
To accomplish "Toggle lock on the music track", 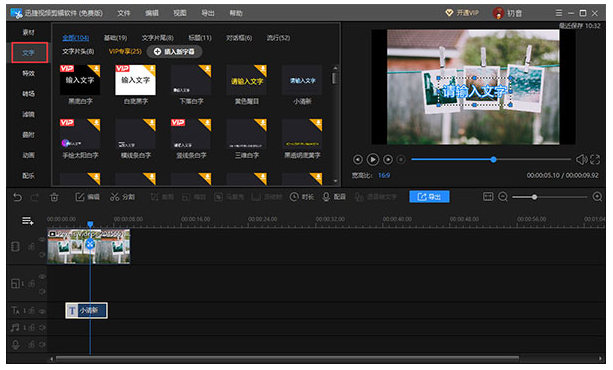I will [32, 327].
